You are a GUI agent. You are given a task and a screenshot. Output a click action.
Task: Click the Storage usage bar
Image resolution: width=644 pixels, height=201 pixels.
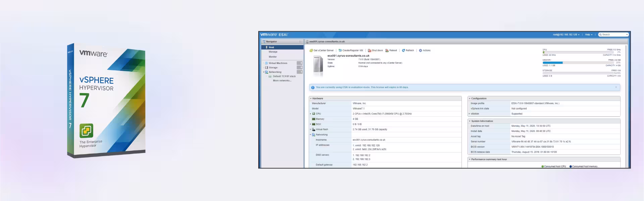578,73
